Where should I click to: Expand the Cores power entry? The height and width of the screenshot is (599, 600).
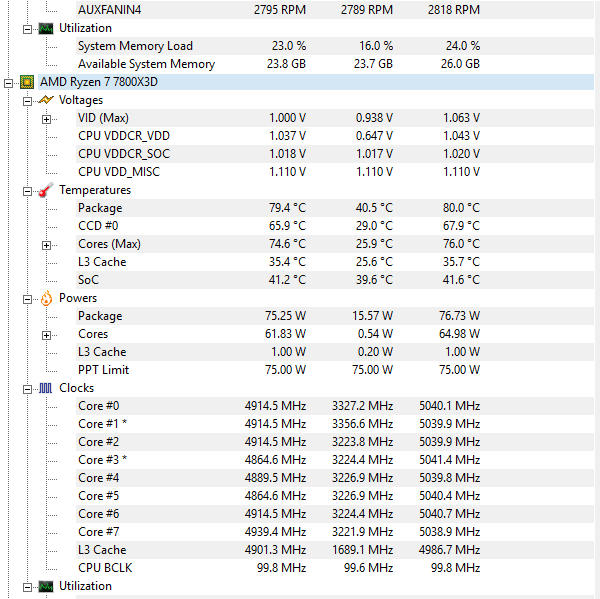(46, 335)
